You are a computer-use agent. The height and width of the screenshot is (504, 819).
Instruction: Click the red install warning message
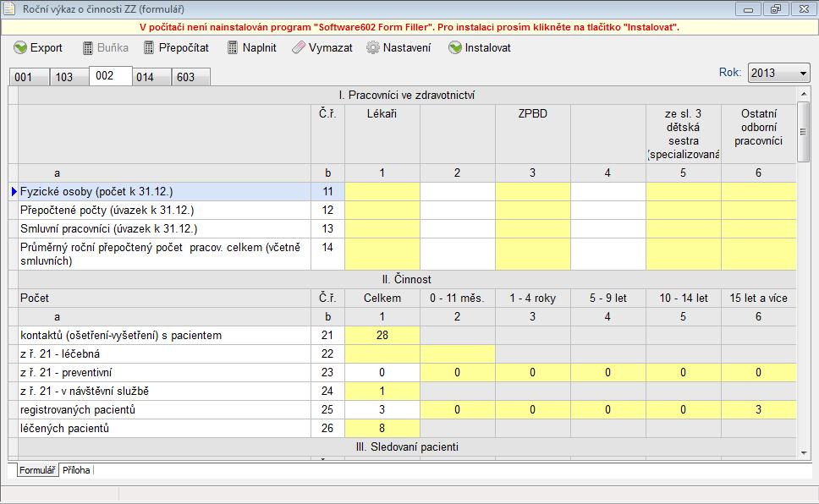pos(409,27)
